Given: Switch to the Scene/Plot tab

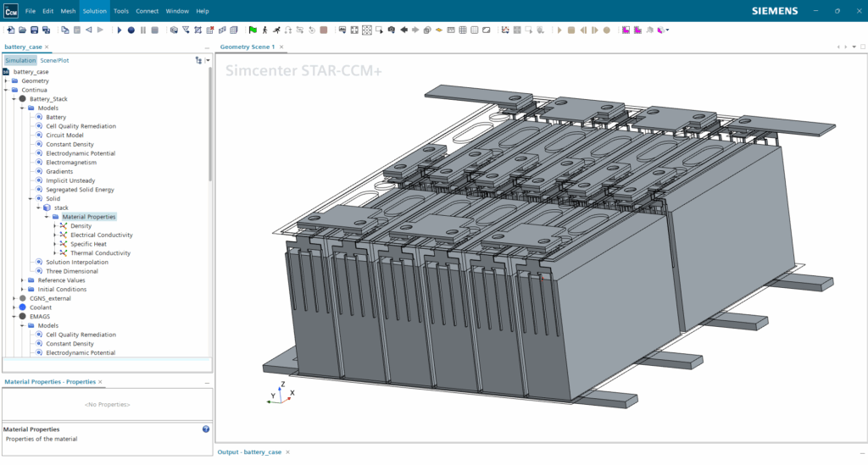Looking at the screenshot, I should pyautogui.click(x=55, y=60).
